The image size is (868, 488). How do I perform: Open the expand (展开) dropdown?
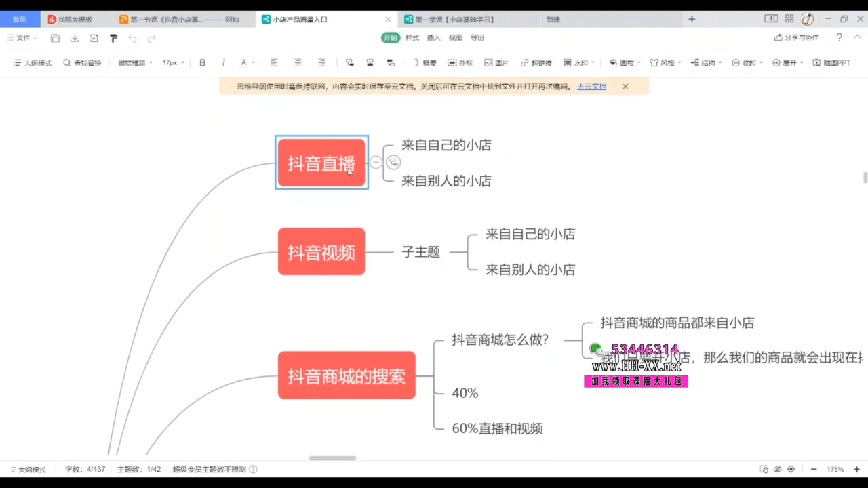coord(787,62)
